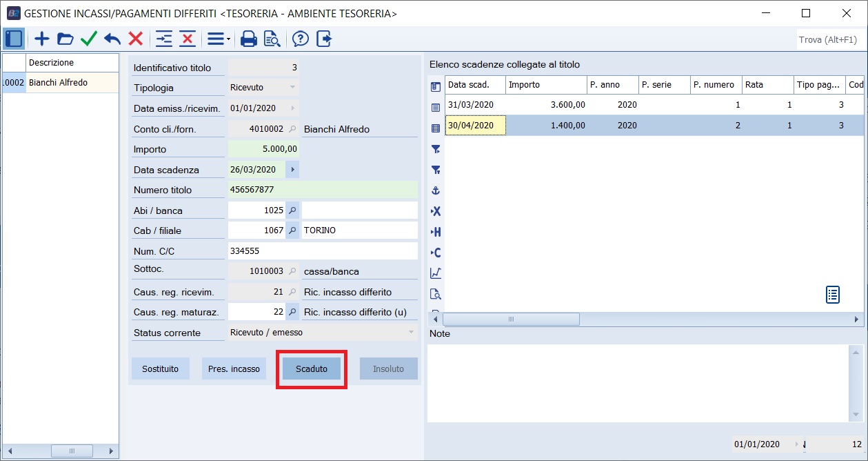Open print preview document-magnifier icon in toolbar
Viewport: 868px width, 461px height.
pyautogui.click(x=272, y=39)
